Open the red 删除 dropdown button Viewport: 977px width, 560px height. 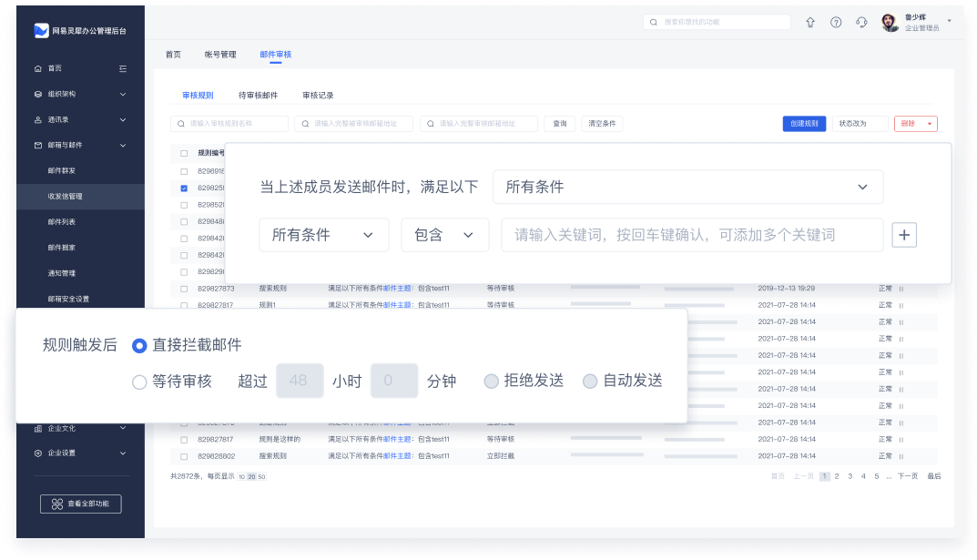915,124
